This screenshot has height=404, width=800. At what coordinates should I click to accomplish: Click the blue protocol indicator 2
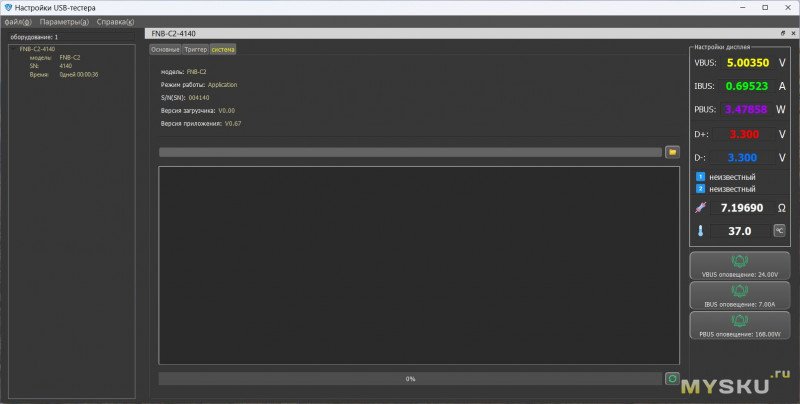pyautogui.click(x=701, y=188)
